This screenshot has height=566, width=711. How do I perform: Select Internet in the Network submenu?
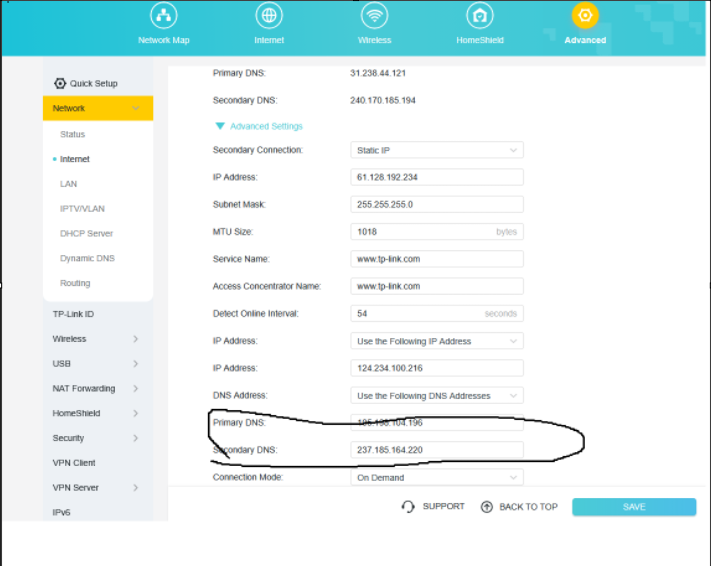pos(75,159)
